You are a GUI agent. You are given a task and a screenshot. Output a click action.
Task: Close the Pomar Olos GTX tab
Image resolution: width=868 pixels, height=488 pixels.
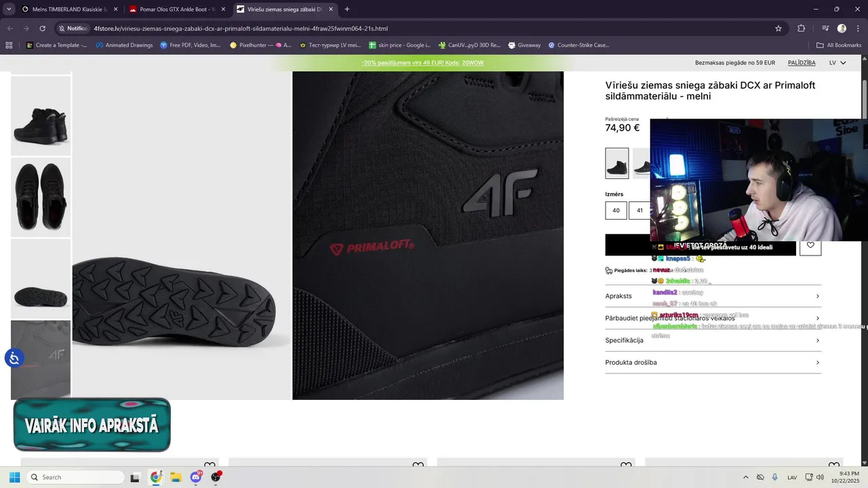pos(223,9)
